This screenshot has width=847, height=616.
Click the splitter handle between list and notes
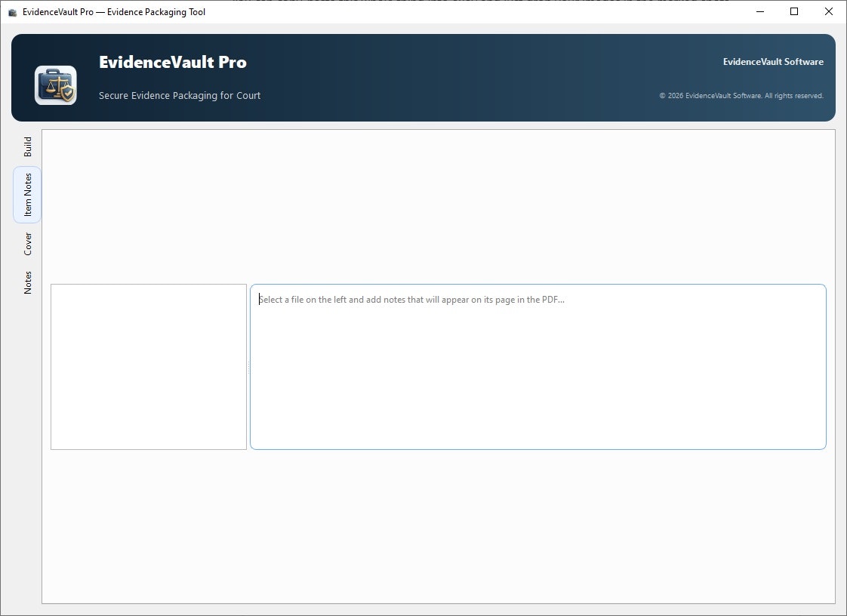248,367
